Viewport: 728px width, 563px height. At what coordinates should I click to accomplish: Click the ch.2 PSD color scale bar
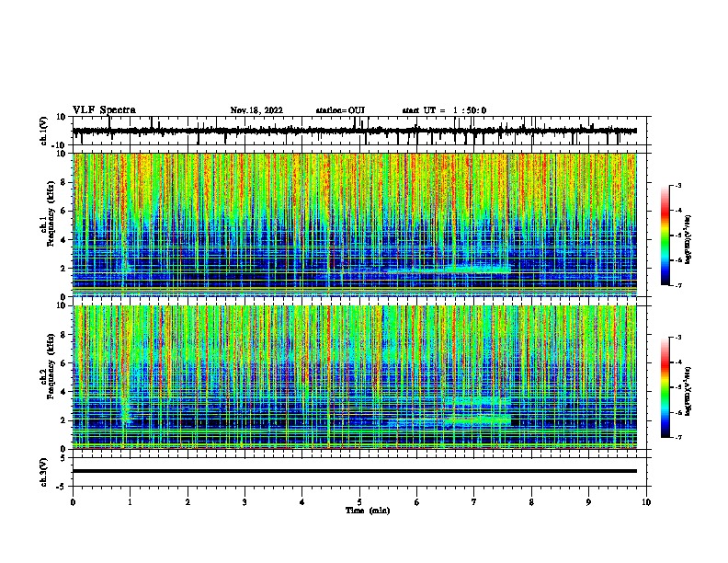pyautogui.click(x=665, y=387)
